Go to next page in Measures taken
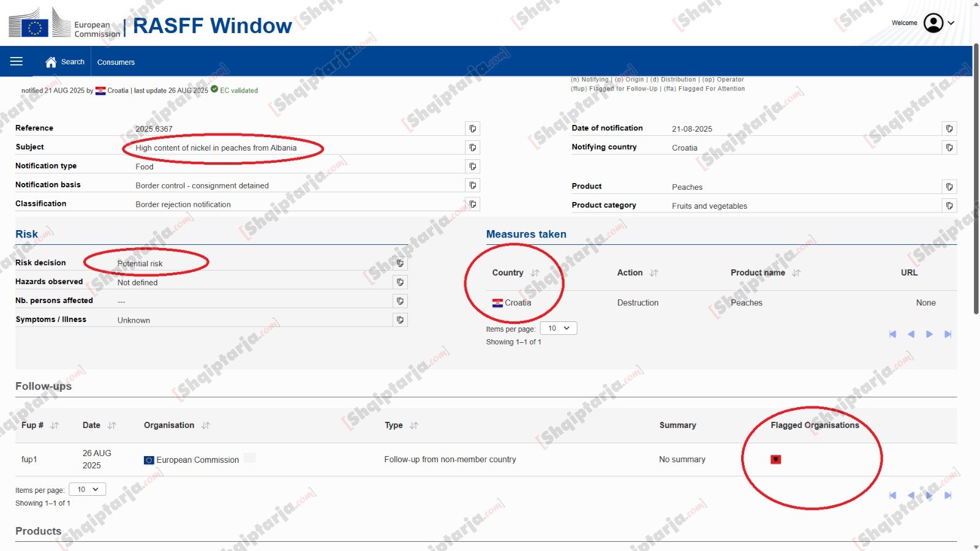This screenshot has height=551, width=980. click(929, 334)
